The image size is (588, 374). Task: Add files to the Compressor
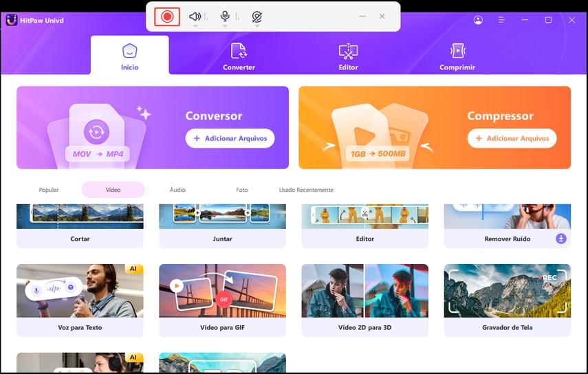[512, 138]
